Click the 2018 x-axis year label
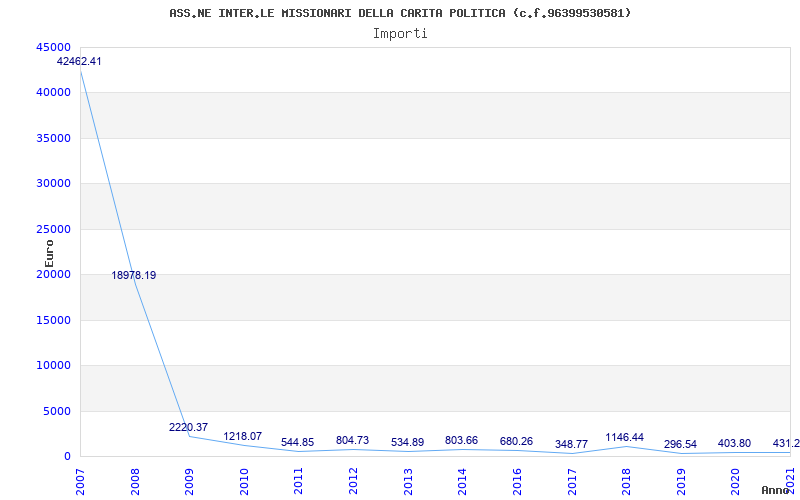Screen dimensions: 800x500 [x=626, y=481]
